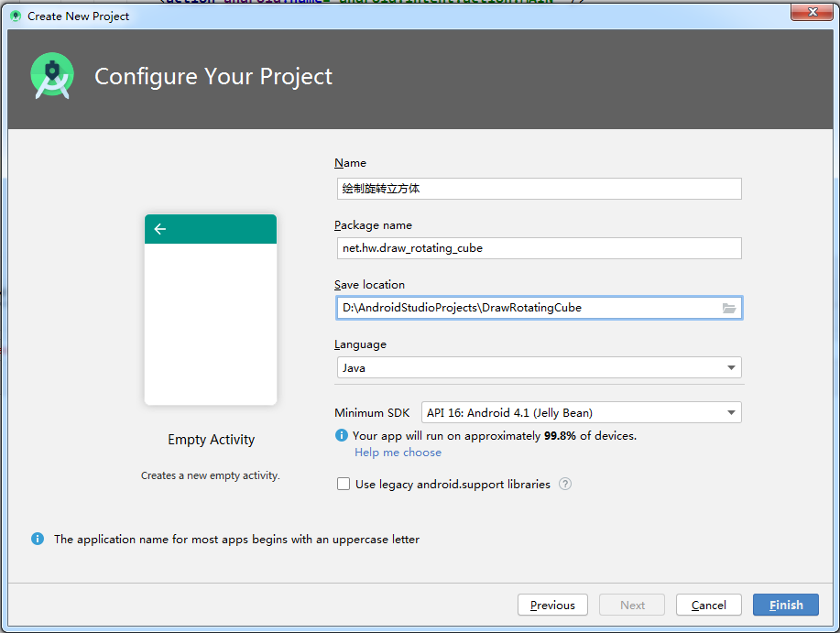Focus the Package name text field

539,248
